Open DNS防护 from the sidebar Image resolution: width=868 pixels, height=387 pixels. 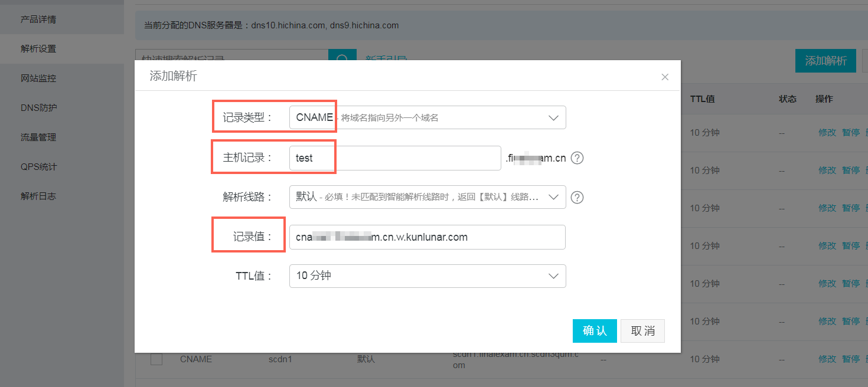click(35, 107)
